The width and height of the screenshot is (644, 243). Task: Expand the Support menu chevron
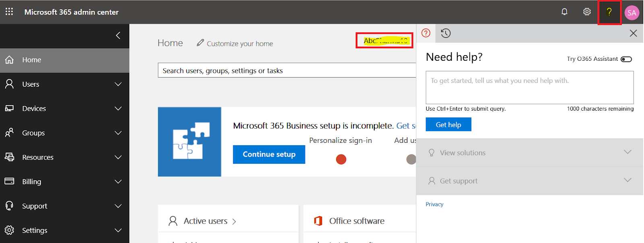(118, 206)
